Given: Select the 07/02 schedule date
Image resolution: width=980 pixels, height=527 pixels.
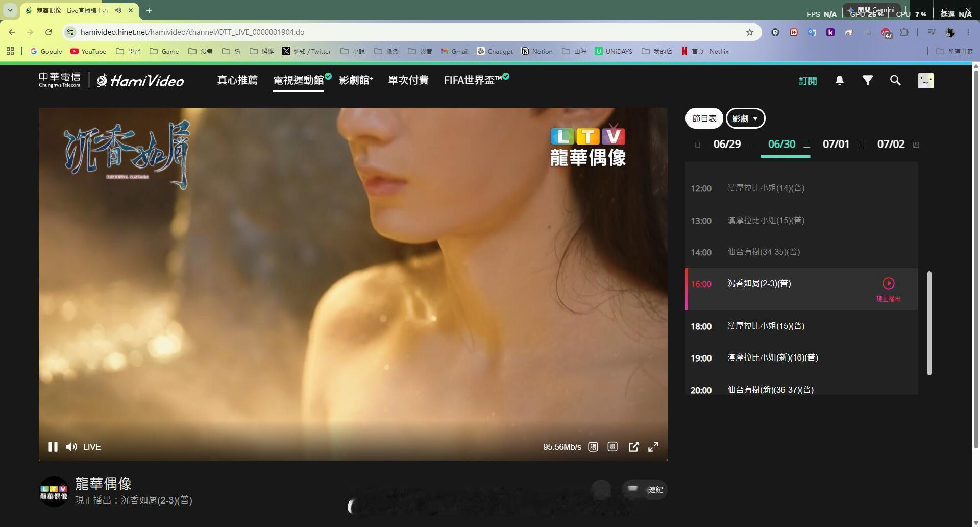Looking at the screenshot, I should [x=891, y=145].
